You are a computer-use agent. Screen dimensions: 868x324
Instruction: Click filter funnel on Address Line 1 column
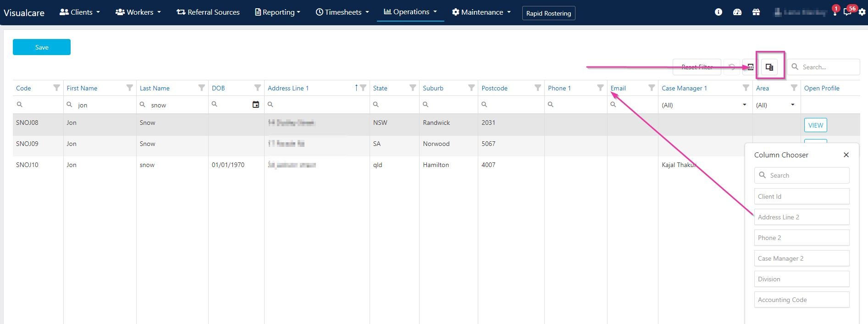(363, 88)
